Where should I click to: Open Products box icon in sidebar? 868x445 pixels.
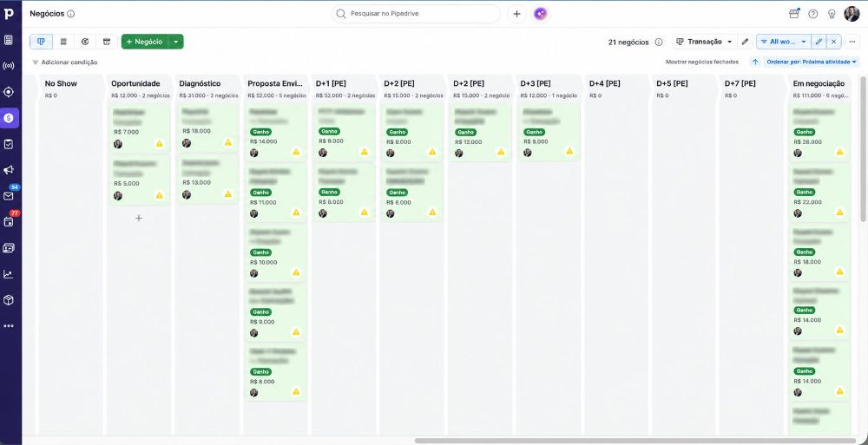(9, 300)
